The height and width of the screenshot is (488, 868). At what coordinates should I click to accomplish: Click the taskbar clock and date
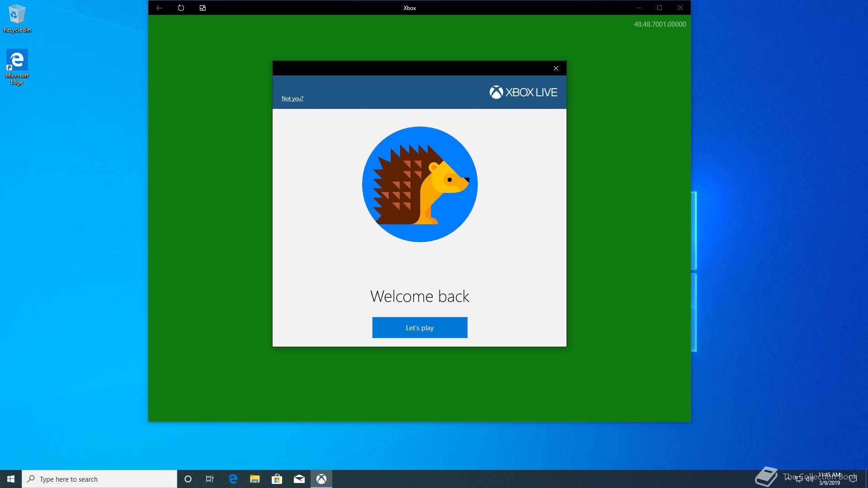coord(830,479)
